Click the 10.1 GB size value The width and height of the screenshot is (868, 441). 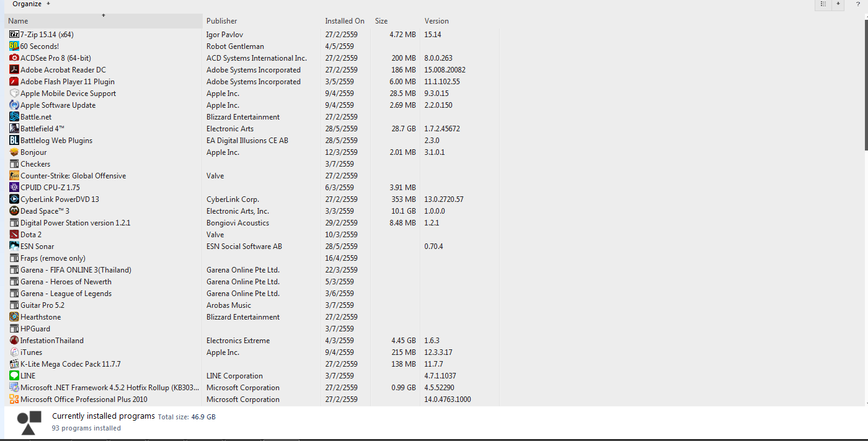404,211
